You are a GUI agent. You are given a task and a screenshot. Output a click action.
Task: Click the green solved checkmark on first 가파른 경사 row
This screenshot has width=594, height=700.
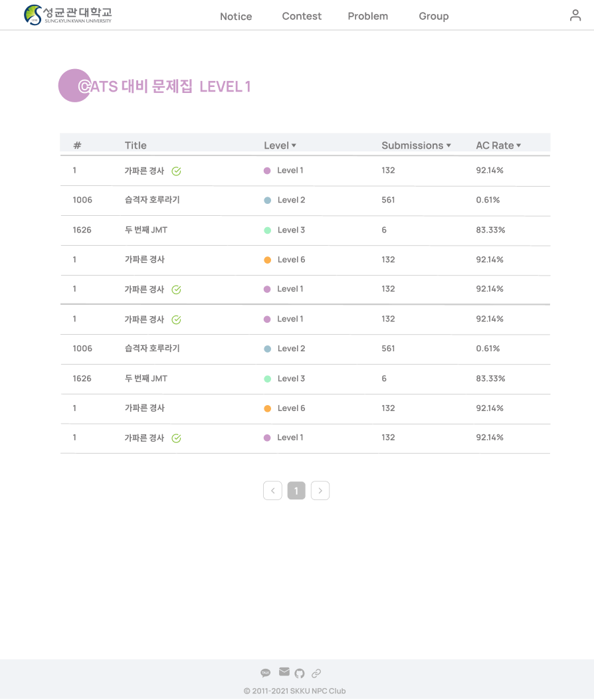(x=175, y=171)
